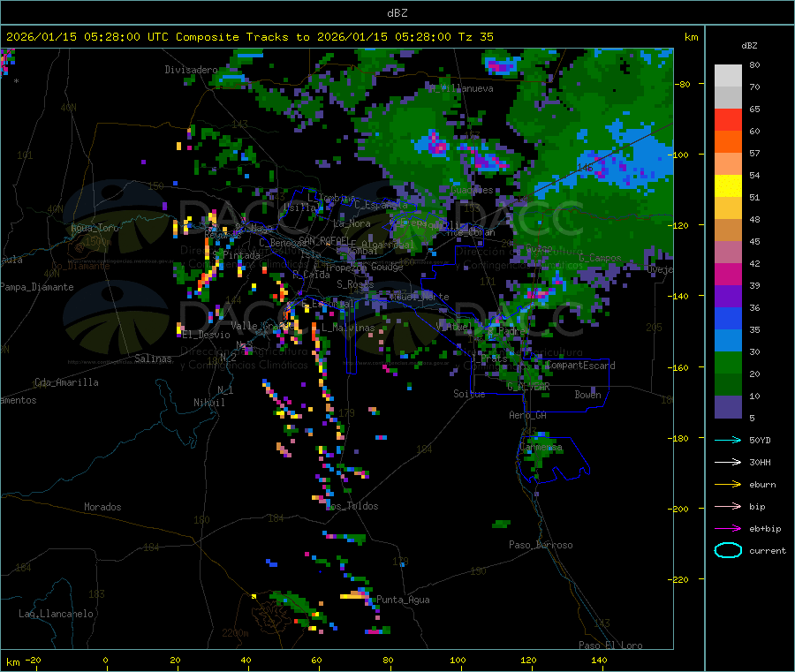795x672 pixels.
Task: Click the 'La_Nora' map label
Action: pos(352,223)
